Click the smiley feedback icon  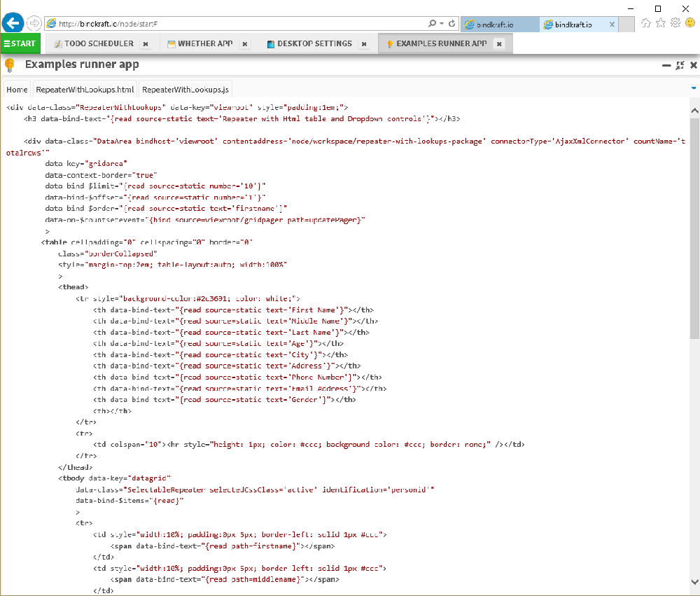click(690, 23)
